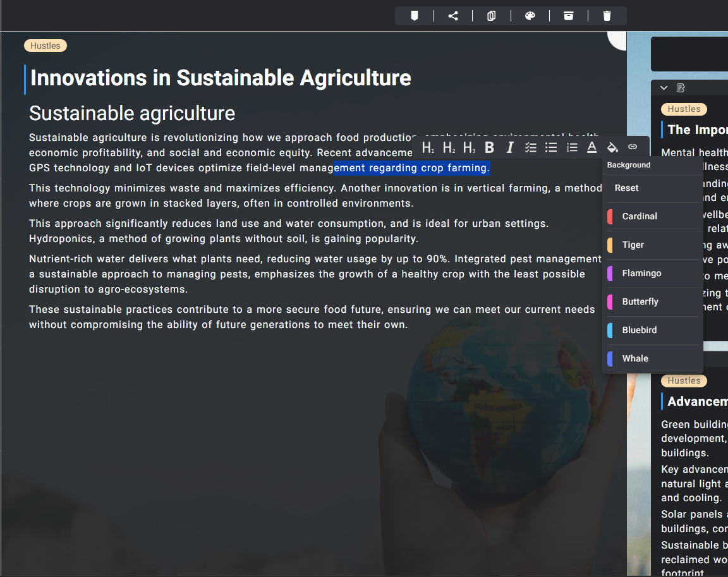This screenshot has height=577, width=728.
Task: Click the background fill bucket icon
Action: pos(612,148)
